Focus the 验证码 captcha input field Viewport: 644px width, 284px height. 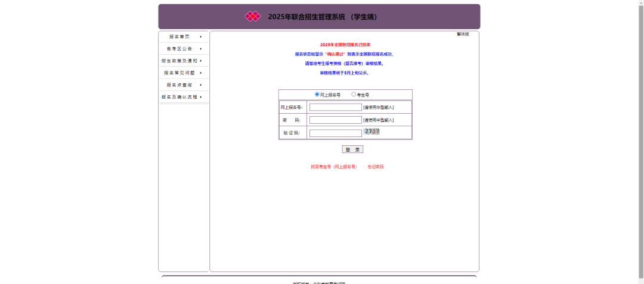[x=335, y=133]
